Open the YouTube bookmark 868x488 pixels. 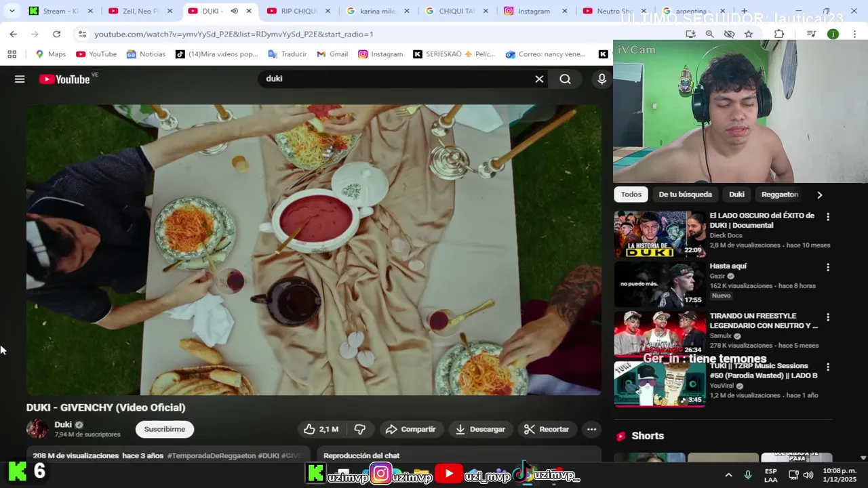96,54
